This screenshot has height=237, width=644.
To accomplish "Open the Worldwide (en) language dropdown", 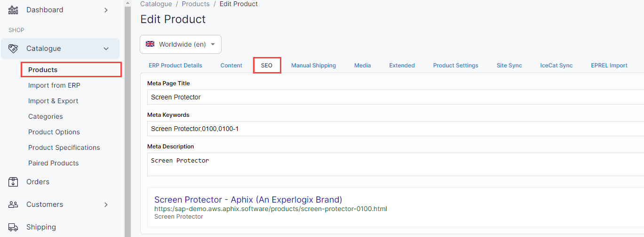I will click(x=181, y=44).
